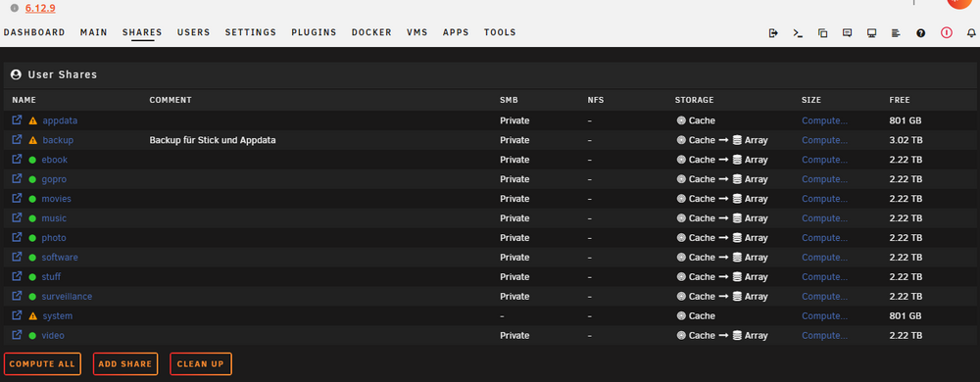Click the info icon beside version 6.12.9

[15, 9]
